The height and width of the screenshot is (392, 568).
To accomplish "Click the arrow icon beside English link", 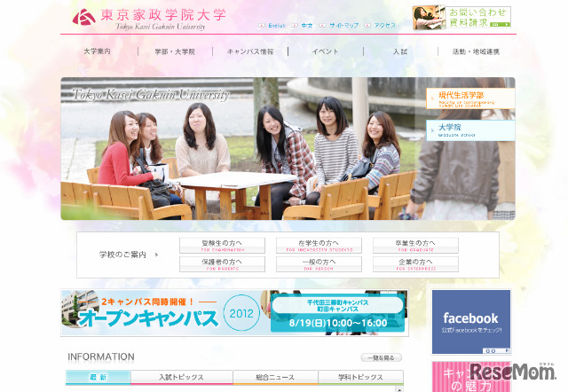I will (262, 26).
